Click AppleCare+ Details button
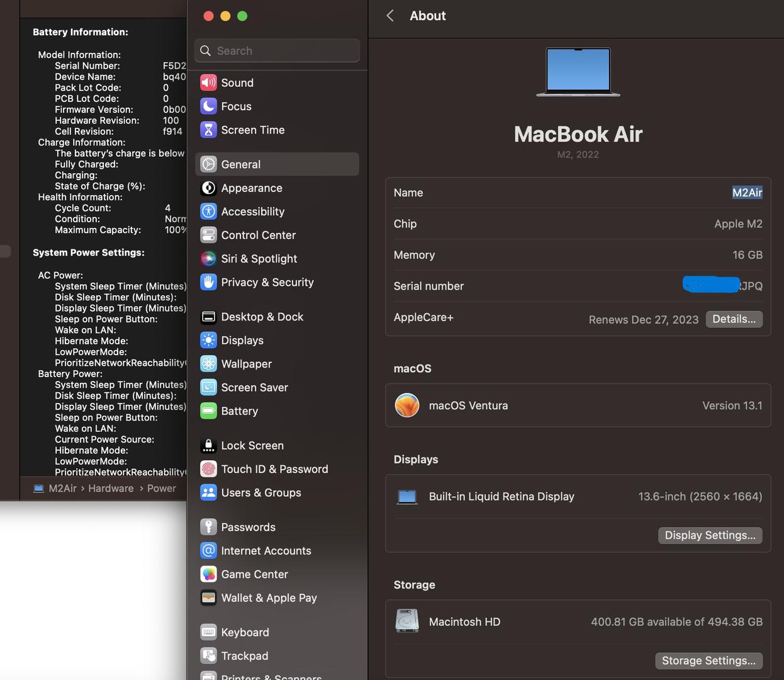Viewport: 784px width, 680px height. pos(734,319)
